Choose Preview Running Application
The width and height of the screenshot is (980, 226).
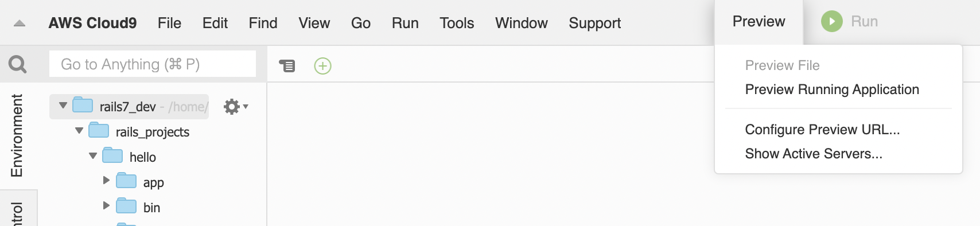[832, 89]
